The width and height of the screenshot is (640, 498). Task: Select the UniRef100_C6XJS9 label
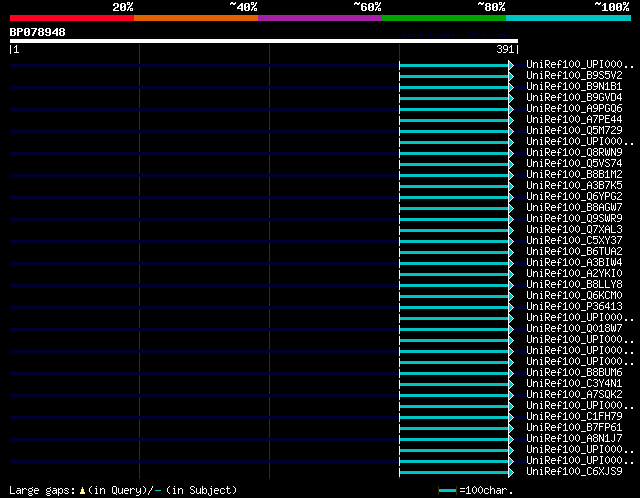574,472
